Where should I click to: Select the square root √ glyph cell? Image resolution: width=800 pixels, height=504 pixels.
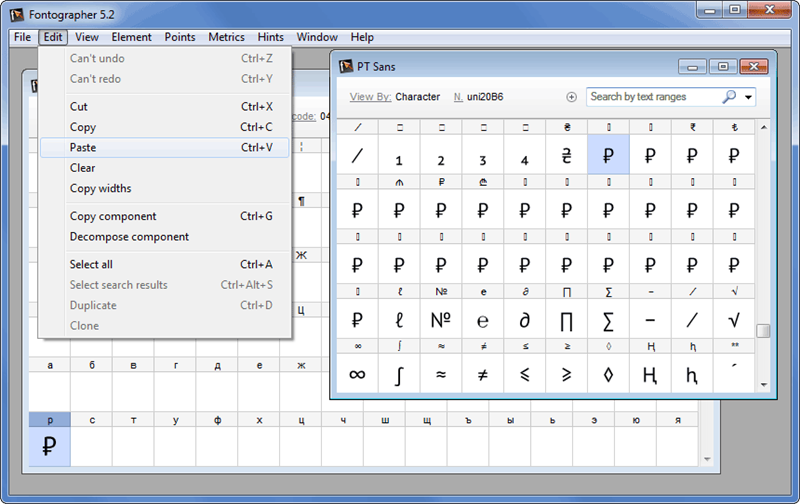(734, 320)
